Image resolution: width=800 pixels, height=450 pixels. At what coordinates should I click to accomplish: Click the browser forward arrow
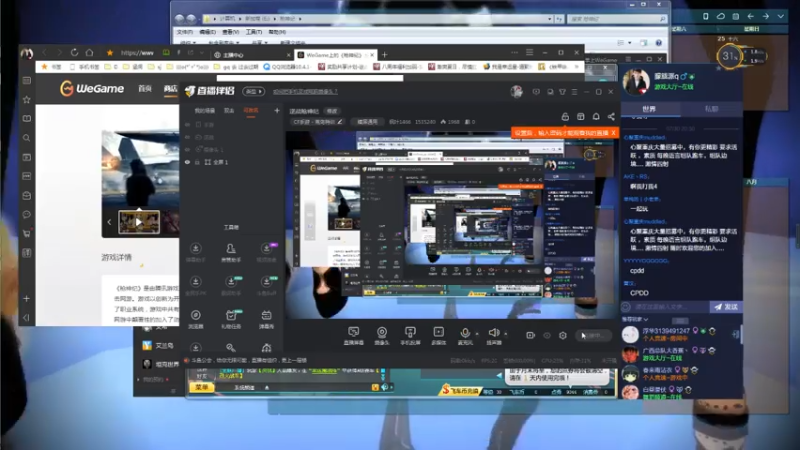coord(59,53)
